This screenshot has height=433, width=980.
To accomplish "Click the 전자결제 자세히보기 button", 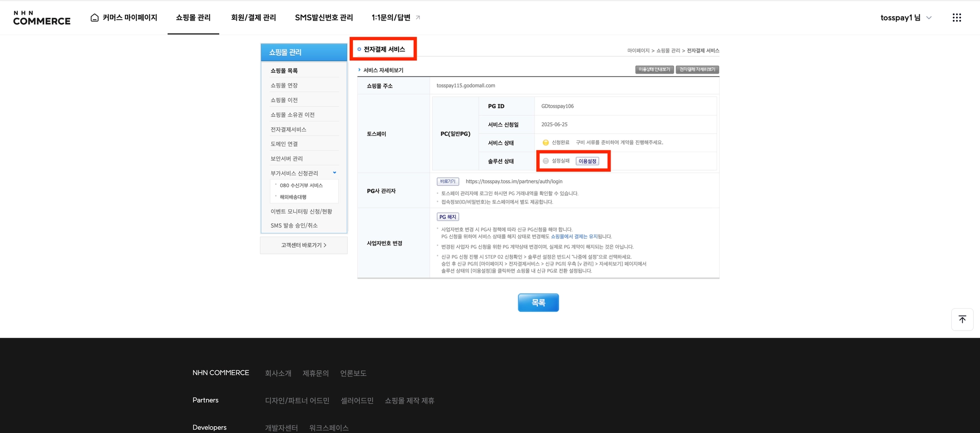I will click(x=698, y=69).
